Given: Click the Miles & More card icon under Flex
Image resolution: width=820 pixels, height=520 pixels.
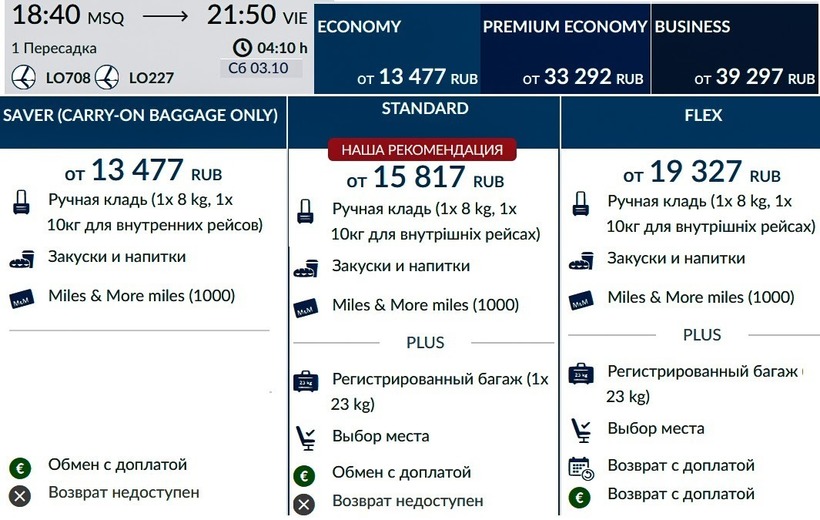Looking at the screenshot, I should tap(581, 299).
